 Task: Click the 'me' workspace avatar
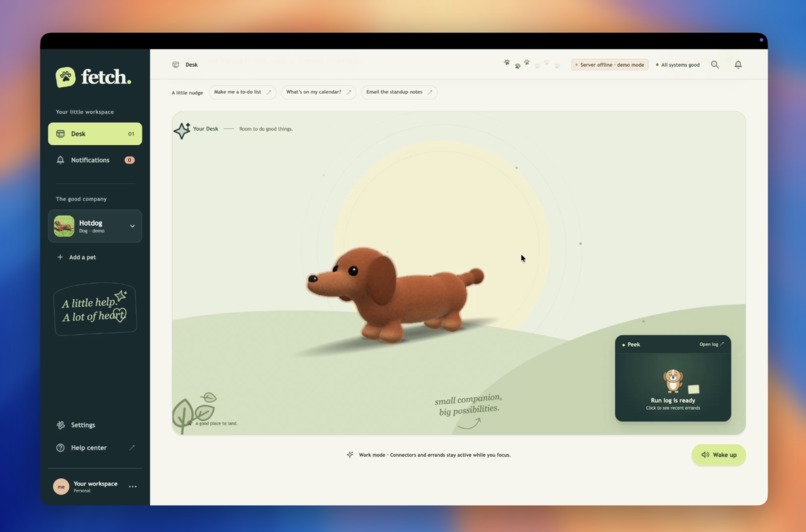click(61, 486)
